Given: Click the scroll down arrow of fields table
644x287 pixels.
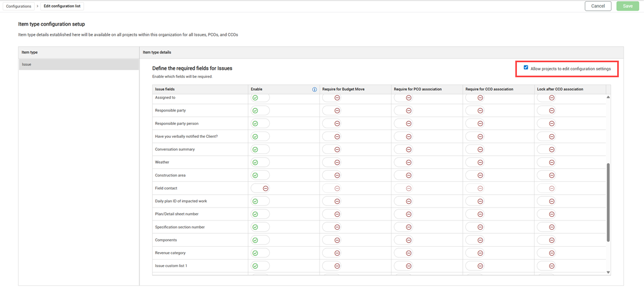Looking at the screenshot, I should pos(608,273).
